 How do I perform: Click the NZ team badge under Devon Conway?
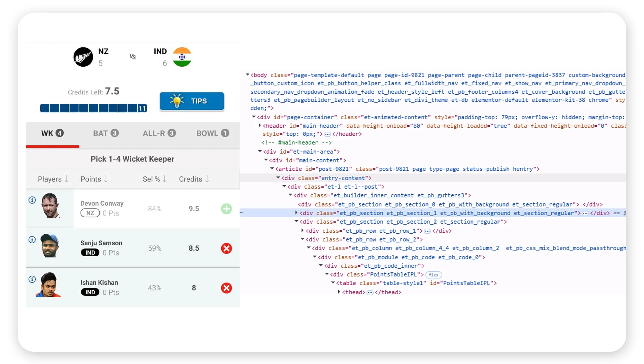point(90,213)
